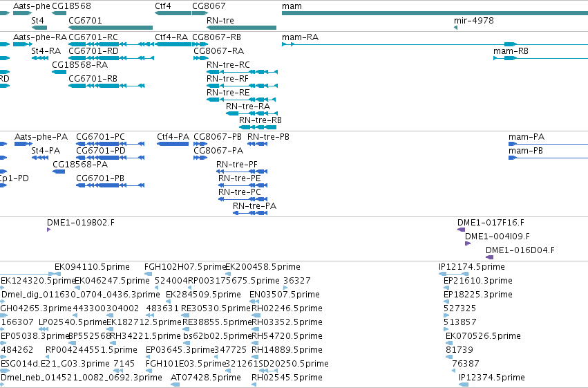Click the St4 gene arrow
The image size is (588, 388).
click(39, 28)
